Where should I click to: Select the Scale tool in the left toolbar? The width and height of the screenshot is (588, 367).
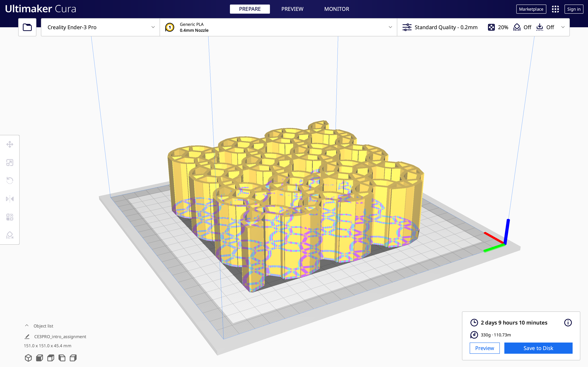[x=10, y=163]
